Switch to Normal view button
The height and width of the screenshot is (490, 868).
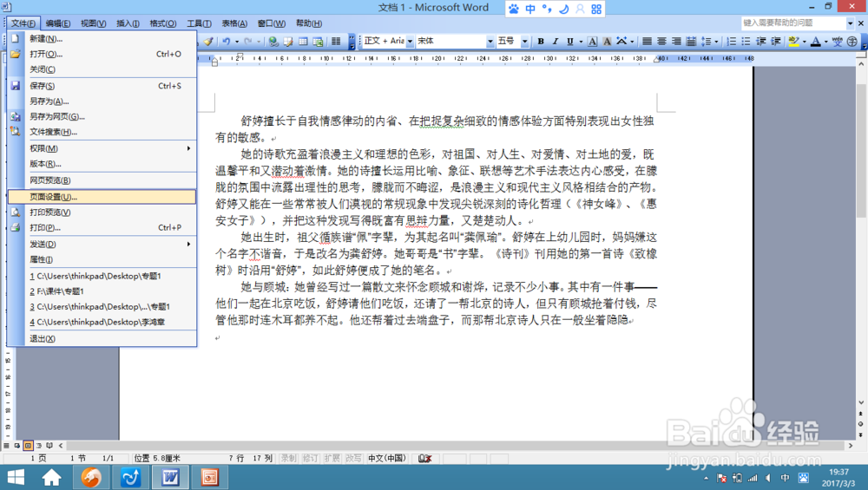point(7,445)
